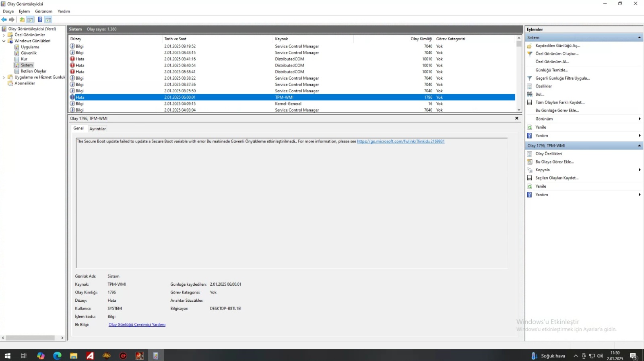Show hidden tray icons chevron

576,356
